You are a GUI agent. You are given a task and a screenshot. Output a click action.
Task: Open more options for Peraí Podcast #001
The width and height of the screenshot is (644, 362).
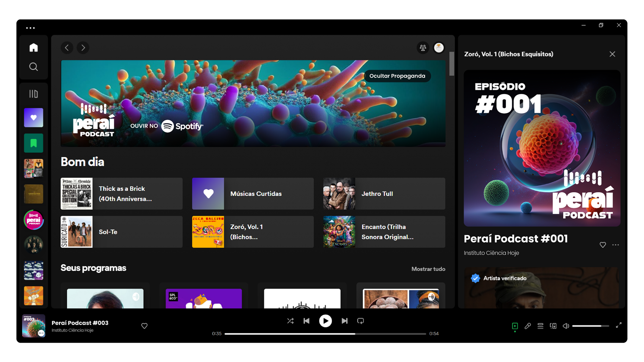coord(615,245)
